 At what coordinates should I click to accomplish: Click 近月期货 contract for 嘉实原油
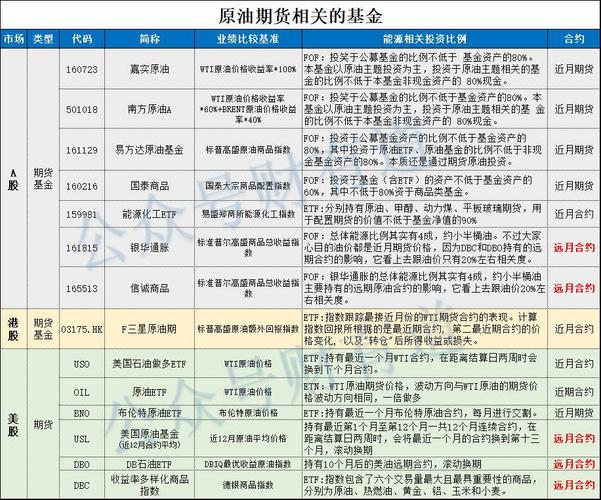coord(574,69)
